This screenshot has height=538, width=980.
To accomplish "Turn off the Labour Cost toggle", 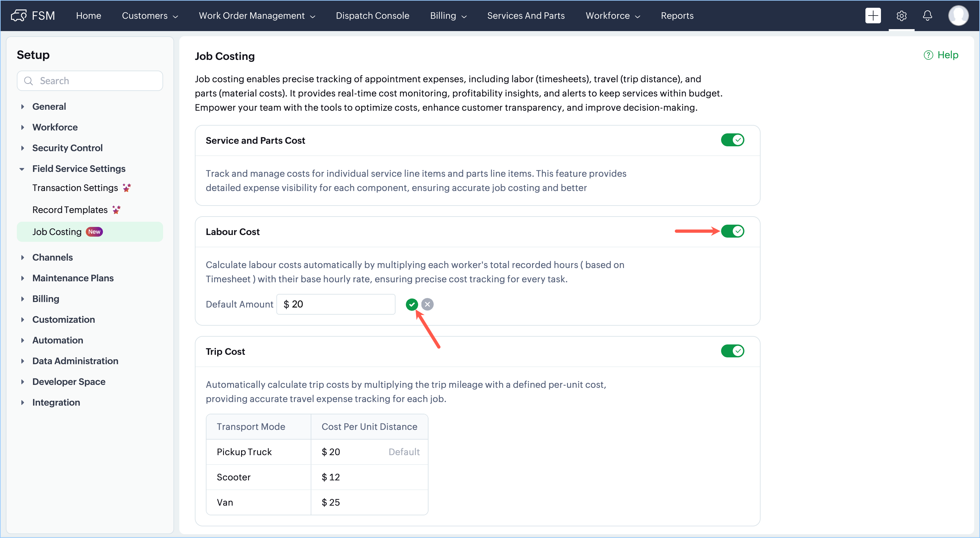I will coord(732,231).
